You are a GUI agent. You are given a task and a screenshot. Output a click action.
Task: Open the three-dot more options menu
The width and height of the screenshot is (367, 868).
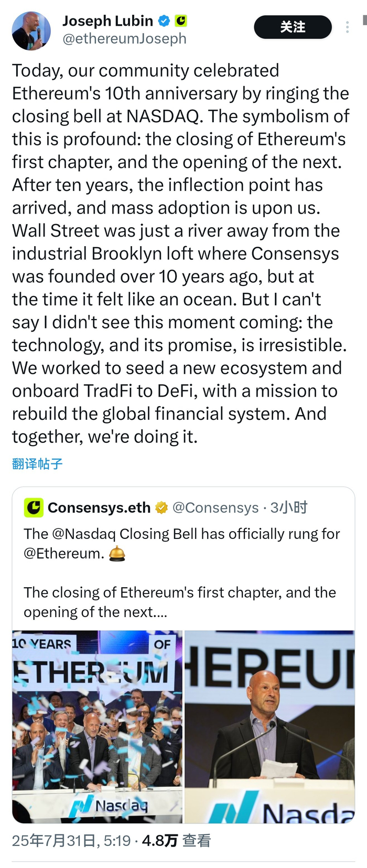(x=348, y=27)
